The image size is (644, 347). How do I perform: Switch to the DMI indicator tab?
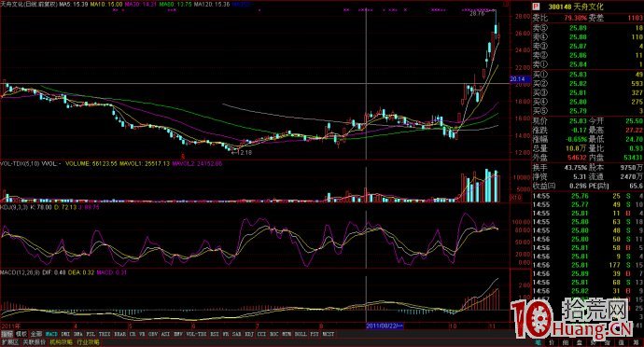tap(65, 334)
